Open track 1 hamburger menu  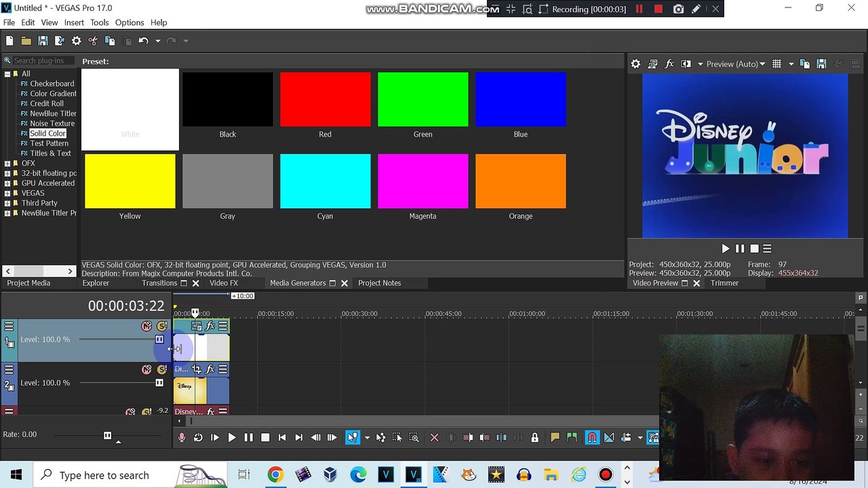[x=9, y=327]
